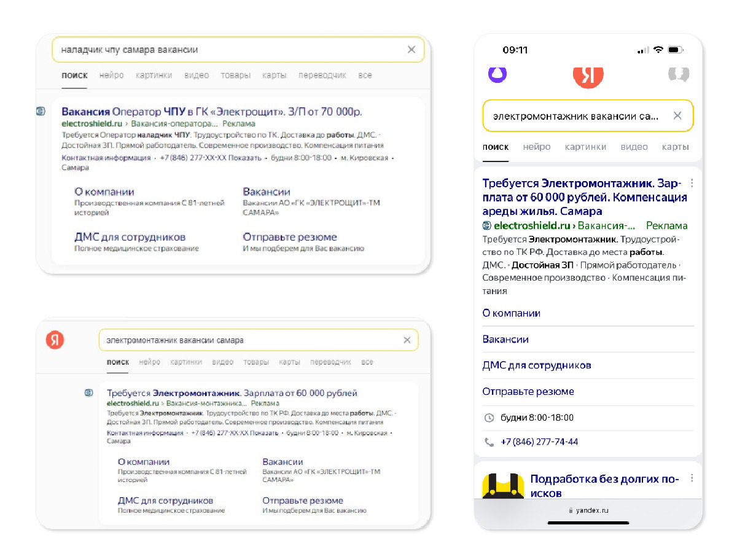The image size is (737, 560).
Task: Open the three-dot menu of the mobile Электромонтажник ad
Action: click(x=692, y=183)
